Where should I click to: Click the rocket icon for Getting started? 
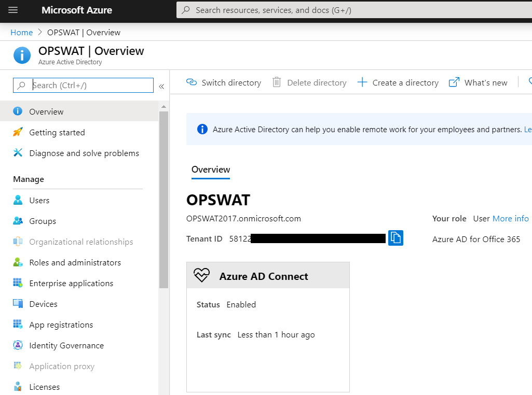(x=18, y=132)
